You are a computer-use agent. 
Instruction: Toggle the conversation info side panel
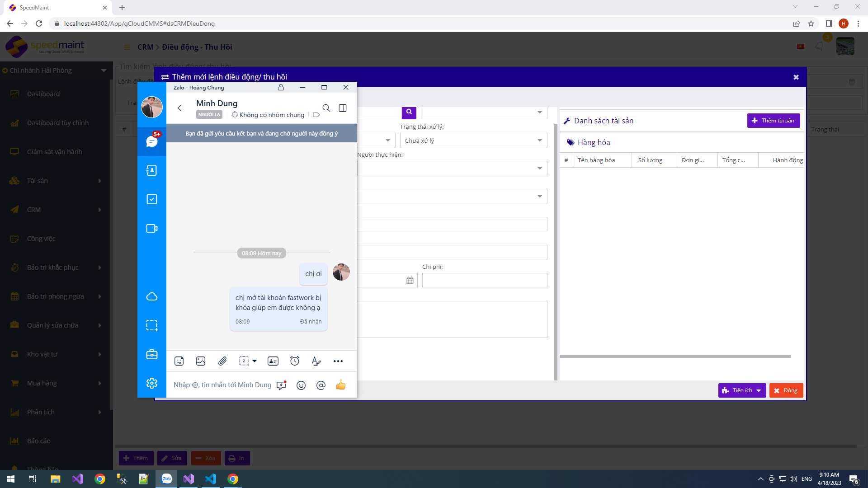tap(343, 108)
